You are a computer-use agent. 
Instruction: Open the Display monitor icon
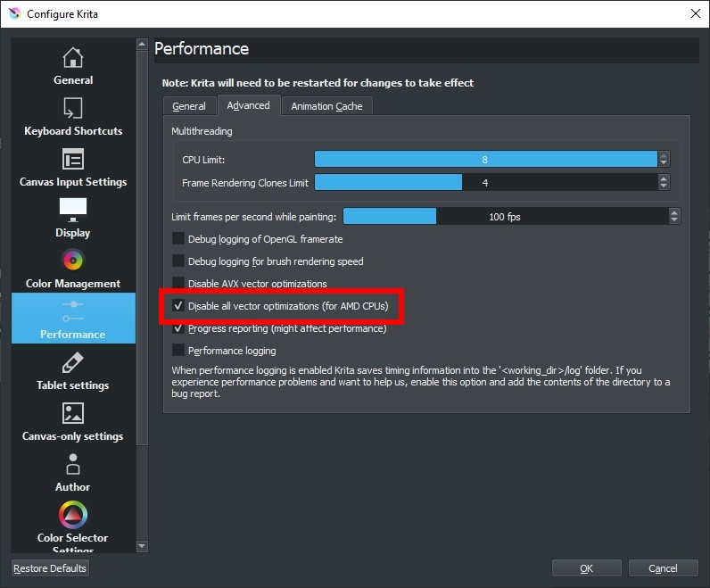point(73,210)
